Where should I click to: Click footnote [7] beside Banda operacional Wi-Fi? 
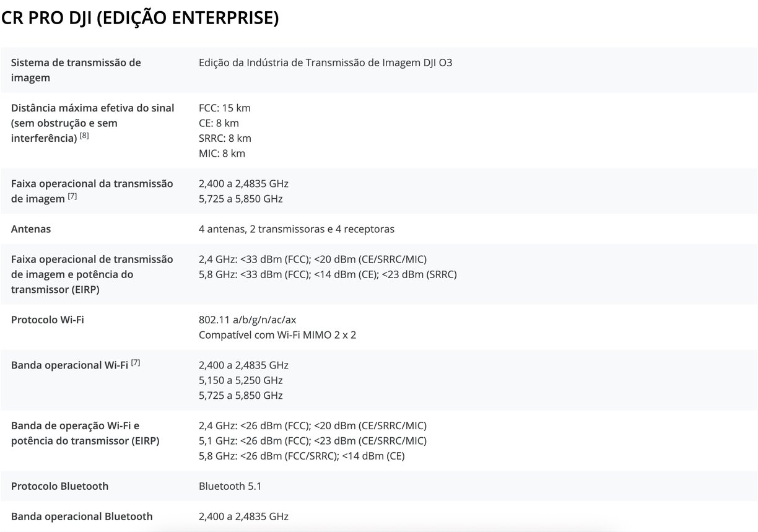tap(136, 364)
